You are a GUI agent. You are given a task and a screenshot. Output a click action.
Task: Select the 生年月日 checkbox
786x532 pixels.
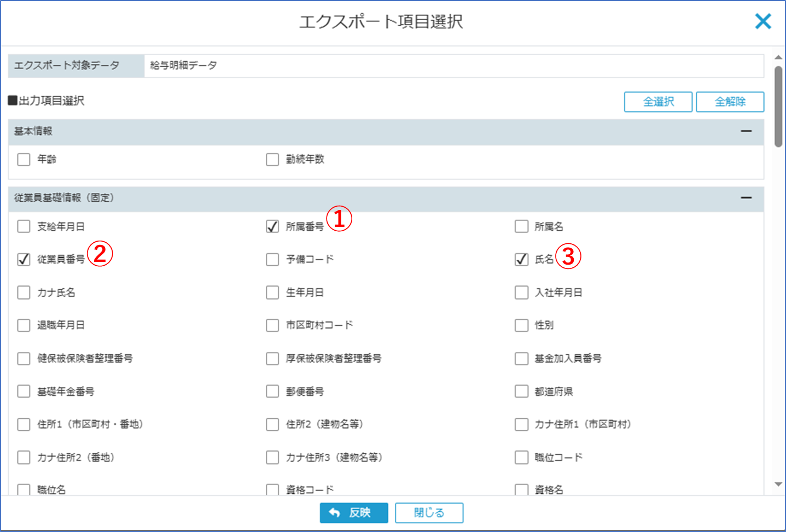272,293
